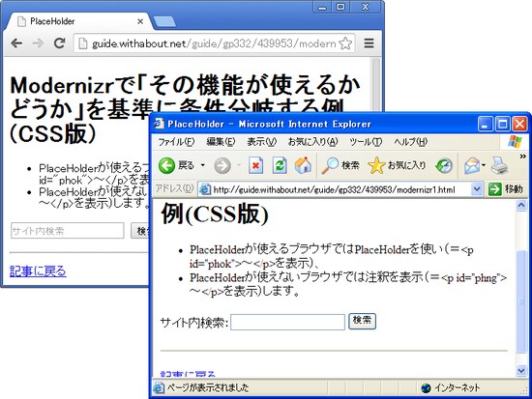Click the 移動 go button
The width and height of the screenshot is (532, 399).
click(x=506, y=189)
